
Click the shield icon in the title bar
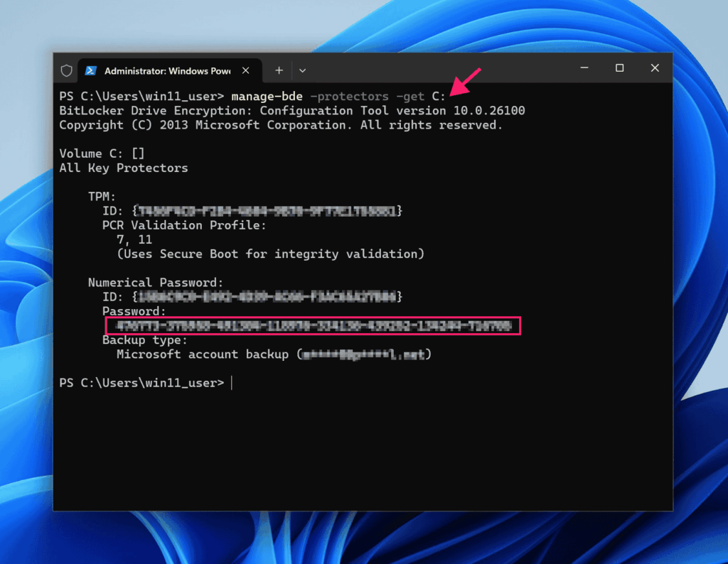(x=66, y=70)
